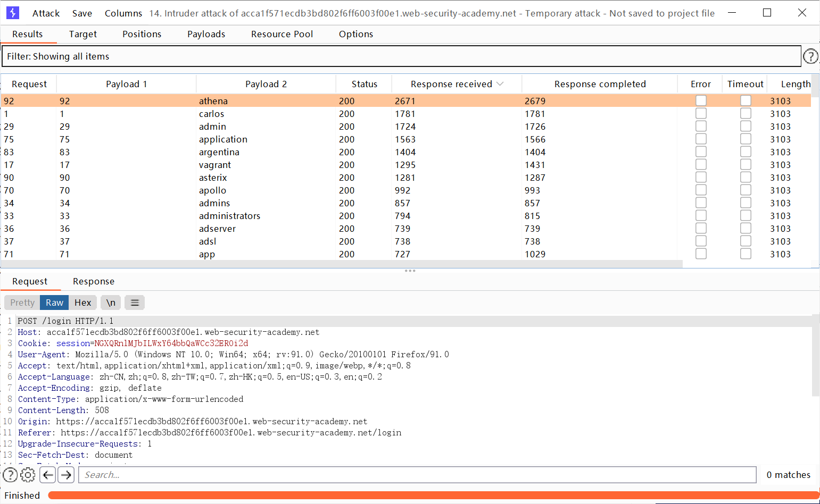Switch to the Options tab
This screenshot has width=820, height=504.
pos(356,34)
